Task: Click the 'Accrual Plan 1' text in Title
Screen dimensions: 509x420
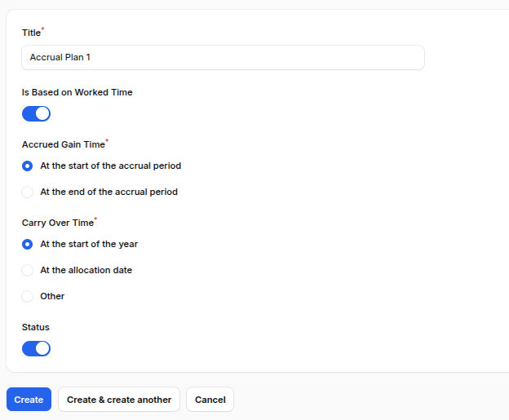Action: click(60, 58)
